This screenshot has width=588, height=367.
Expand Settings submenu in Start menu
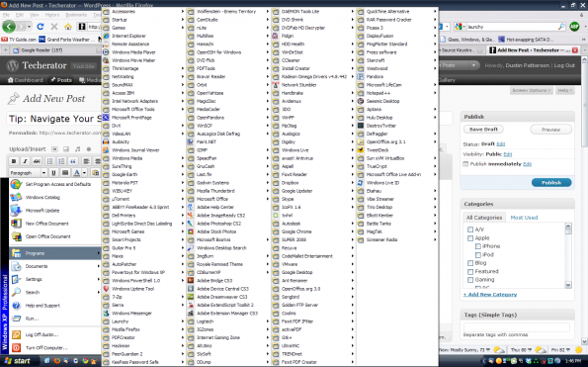coord(54,279)
